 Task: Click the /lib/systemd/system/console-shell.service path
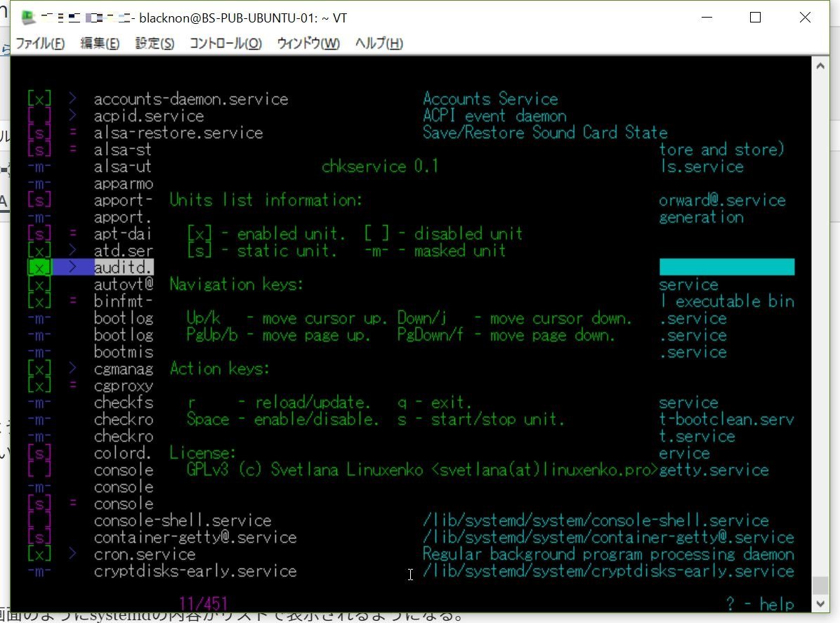596,520
